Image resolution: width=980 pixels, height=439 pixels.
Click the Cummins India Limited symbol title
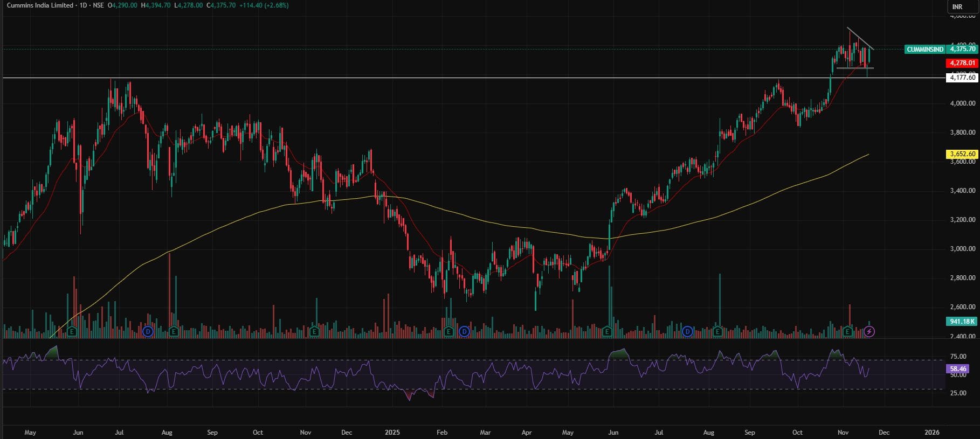point(40,5)
